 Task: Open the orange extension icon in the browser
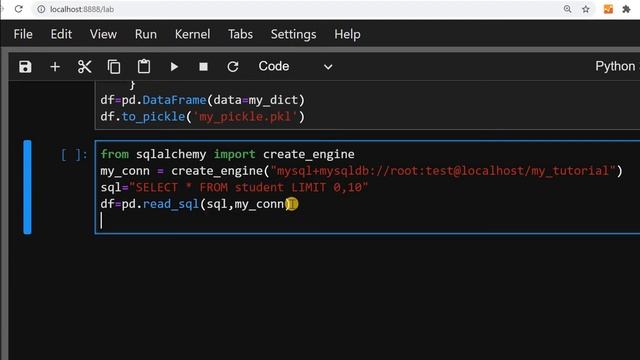tap(608, 9)
